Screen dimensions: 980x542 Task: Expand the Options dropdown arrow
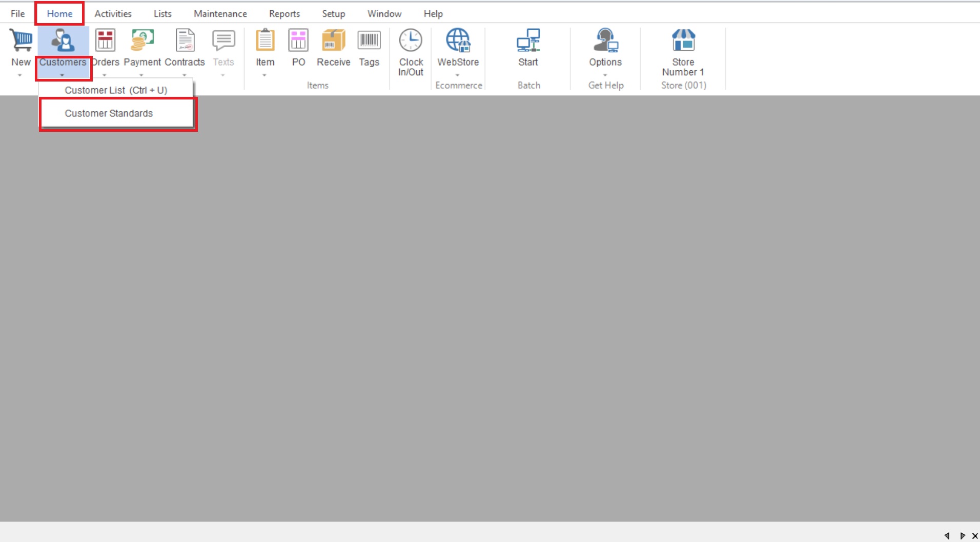[x=605, y=75]
